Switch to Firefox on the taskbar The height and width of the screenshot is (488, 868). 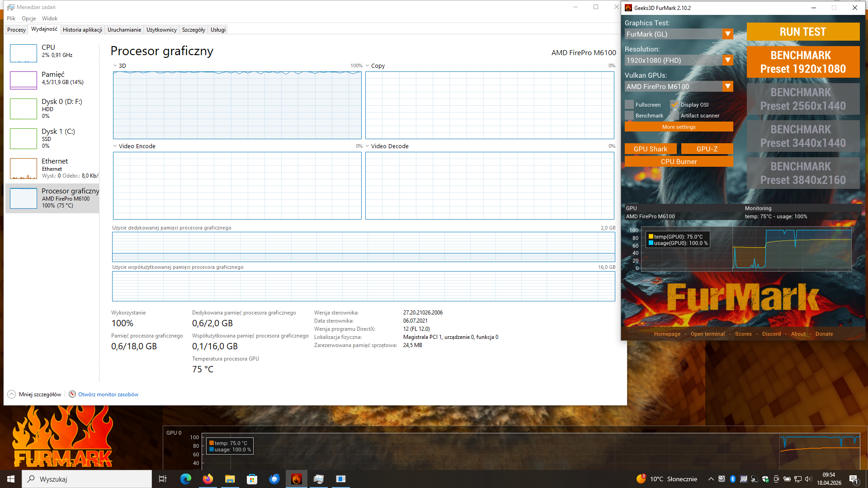point(208,479)
